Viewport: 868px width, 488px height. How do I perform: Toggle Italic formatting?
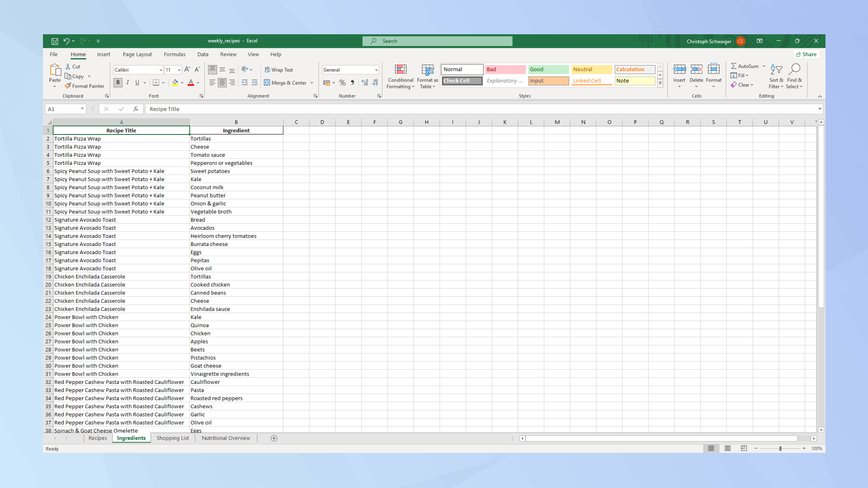pos(128,82)
